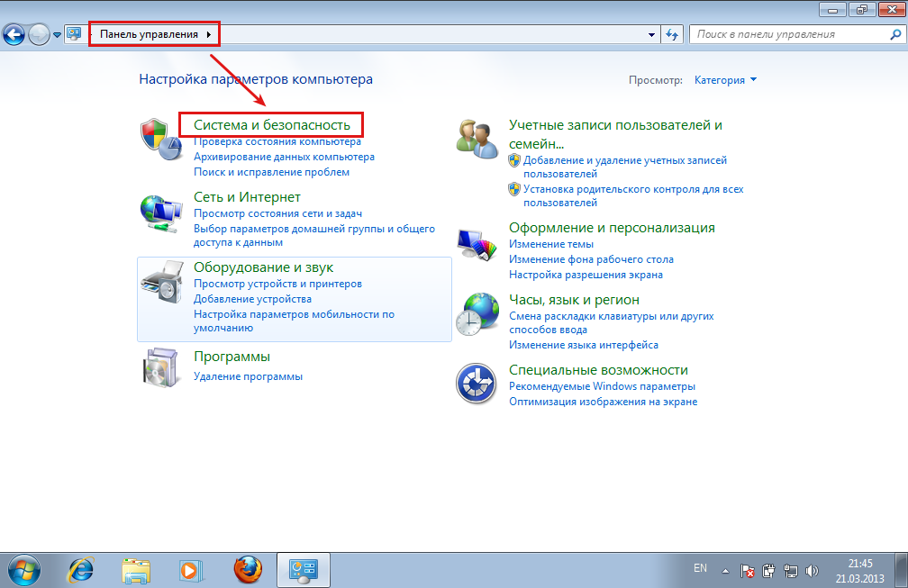This screenshot has height=588, width=908.
Task: Open the Изменение темы link
Action: (550, 244)
